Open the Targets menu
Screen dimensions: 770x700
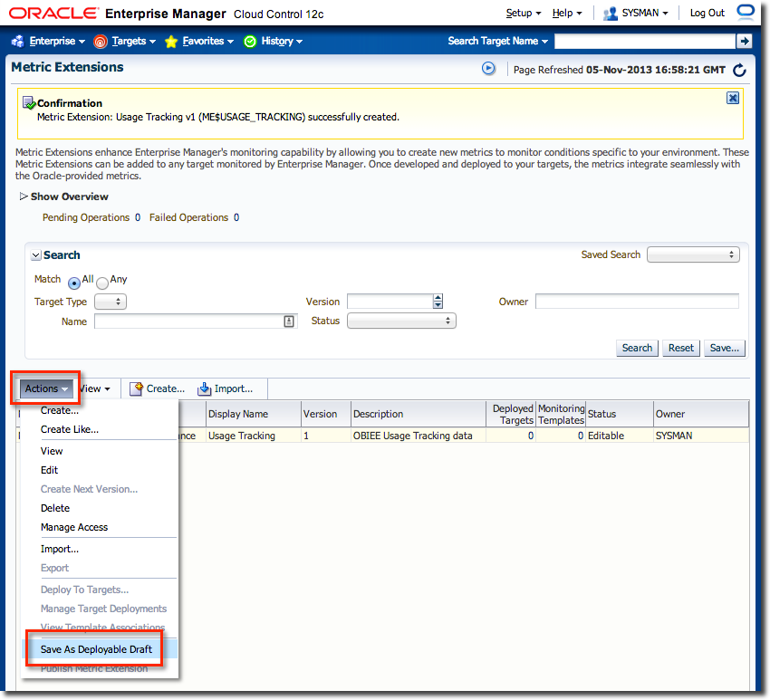(125, 42)
